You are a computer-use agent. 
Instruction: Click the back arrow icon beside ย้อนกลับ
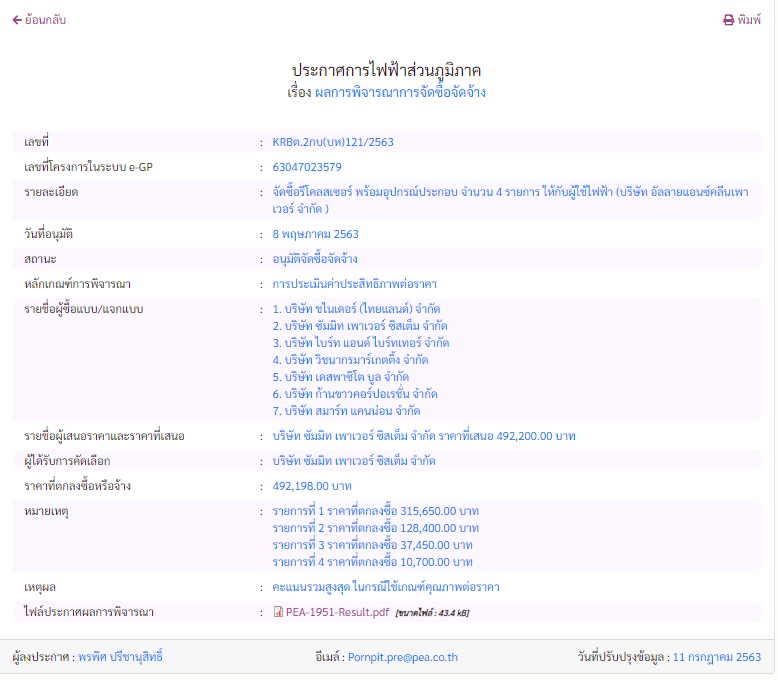16,20
